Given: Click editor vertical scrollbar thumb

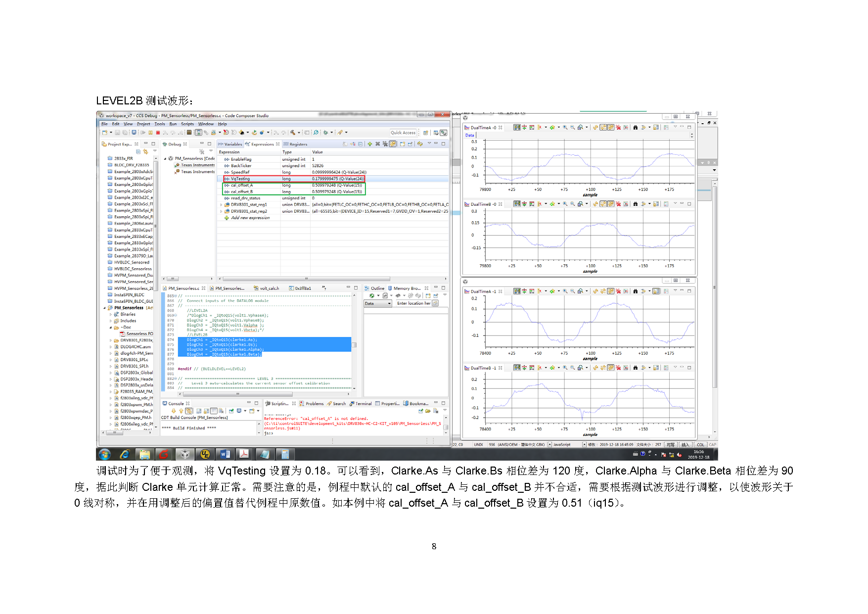Looking at the screenshot, I should click(354, 345).
